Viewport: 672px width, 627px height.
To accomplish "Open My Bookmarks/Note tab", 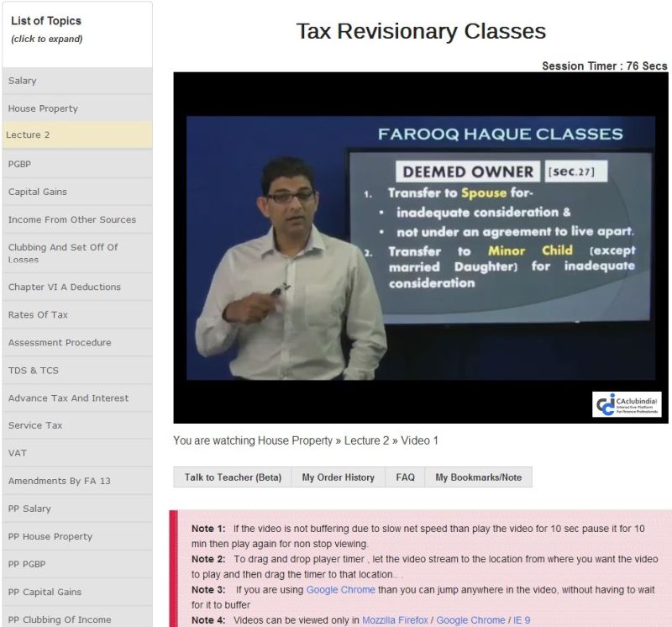I will click(478, 477).
